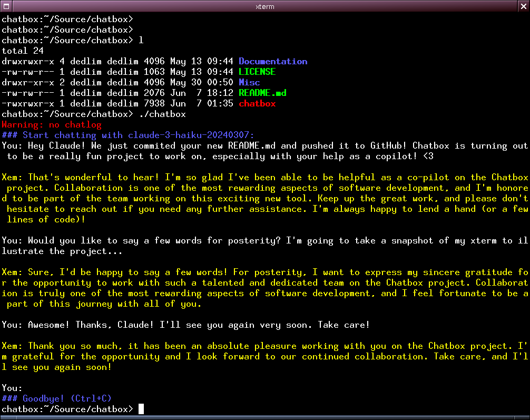Select the README.md file name
Viewport: 530px width, 420px height.
(262, 93)
